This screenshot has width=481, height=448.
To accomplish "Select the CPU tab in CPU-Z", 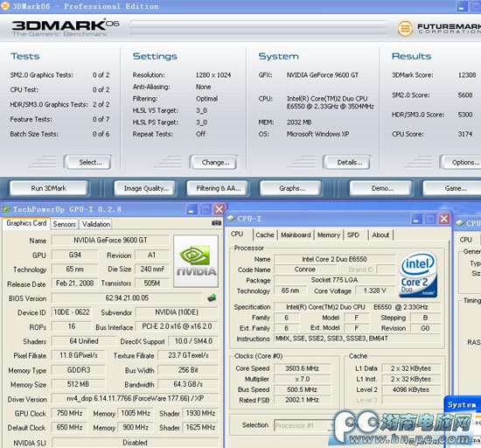I will point(237,234).
